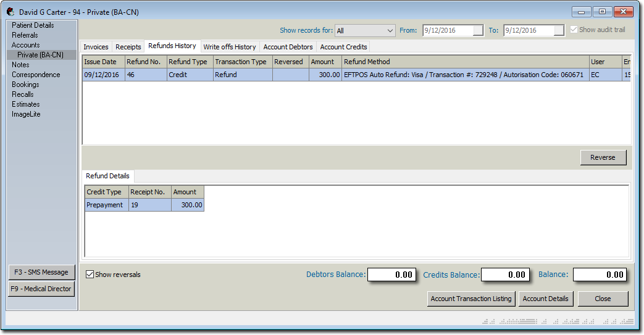
Task: Switch to the Invoices tab
Action: coord(96,47)
